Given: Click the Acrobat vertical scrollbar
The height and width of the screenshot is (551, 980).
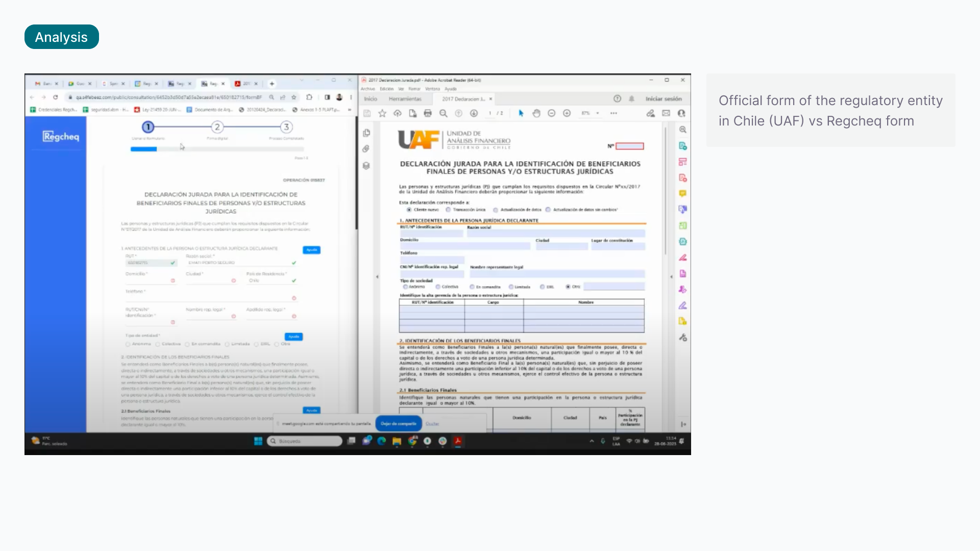Looking at the screenshot, I should click(x=665, y=191).
